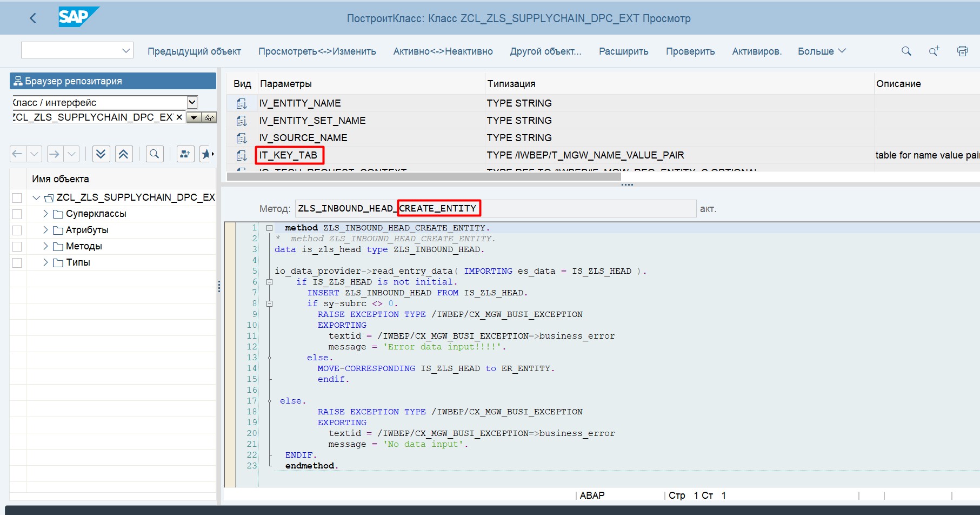Screen dimensions: 980x515
Task: Open forward navigation history dropdown
Action: 72,154
